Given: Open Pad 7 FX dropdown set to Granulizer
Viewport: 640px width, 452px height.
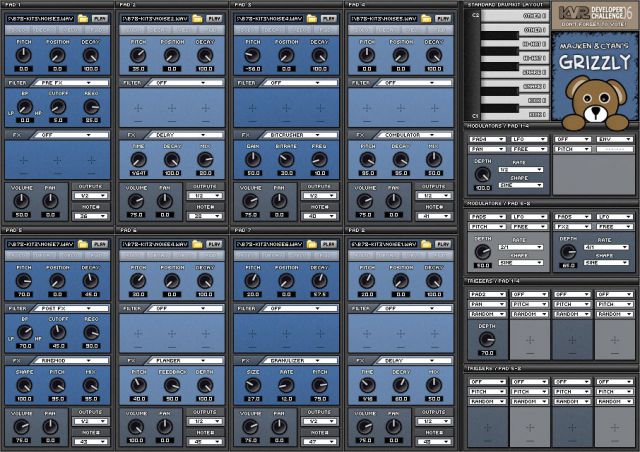Looking at the screenshot, I should click(x=298, y=361).
